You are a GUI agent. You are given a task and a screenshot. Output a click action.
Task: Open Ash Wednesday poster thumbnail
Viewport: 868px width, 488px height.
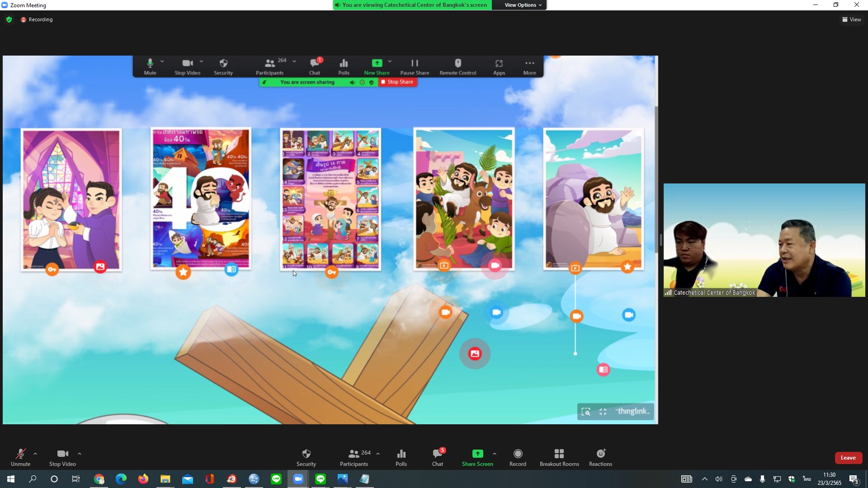(71, 199)
